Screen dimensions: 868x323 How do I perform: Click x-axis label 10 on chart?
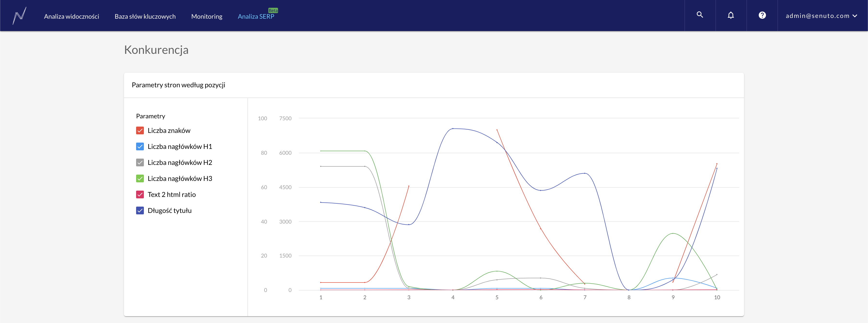[x=717, y=297]
